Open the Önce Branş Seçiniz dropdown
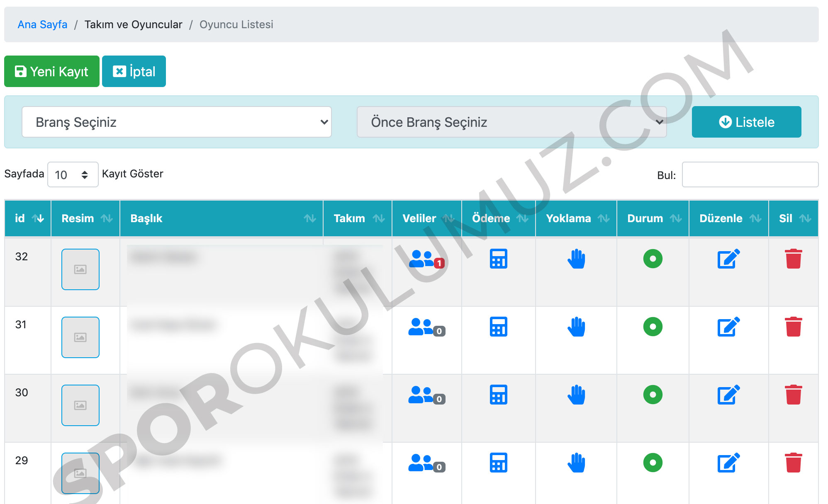 [511, 122]
